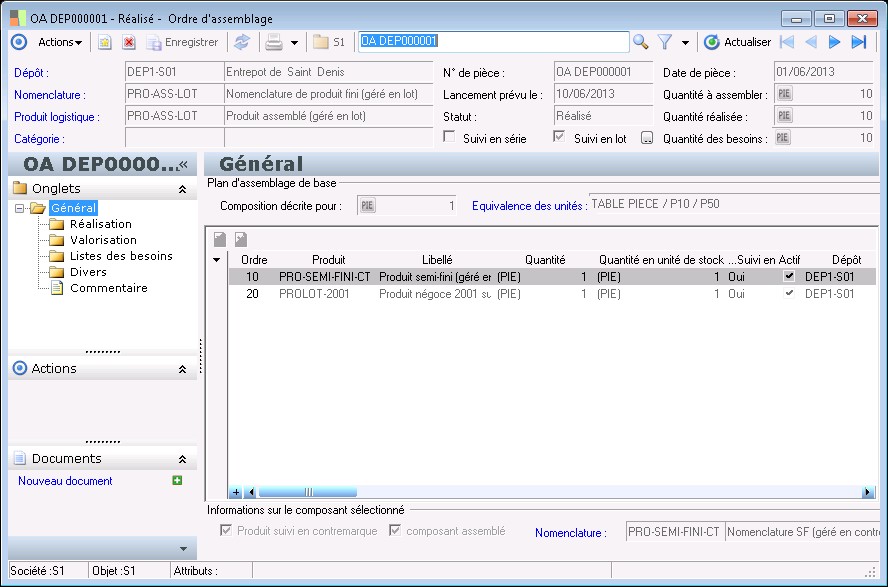
Task: Click the green plus add document icon
Action: point(177,481)
